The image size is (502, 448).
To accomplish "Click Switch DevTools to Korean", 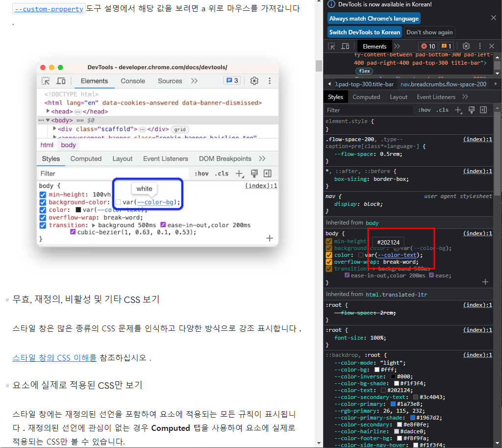I will [365, 32].
